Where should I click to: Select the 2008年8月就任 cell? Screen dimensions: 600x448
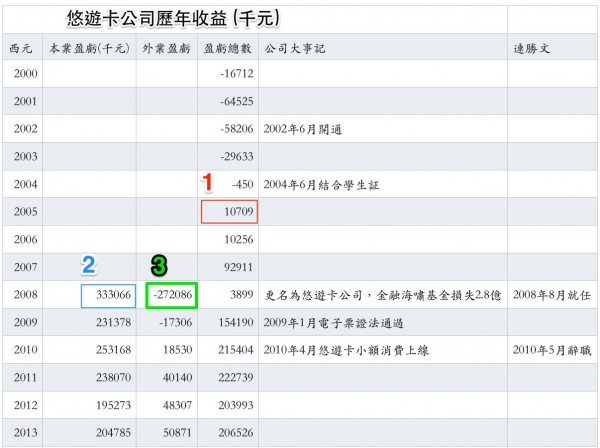550,297
